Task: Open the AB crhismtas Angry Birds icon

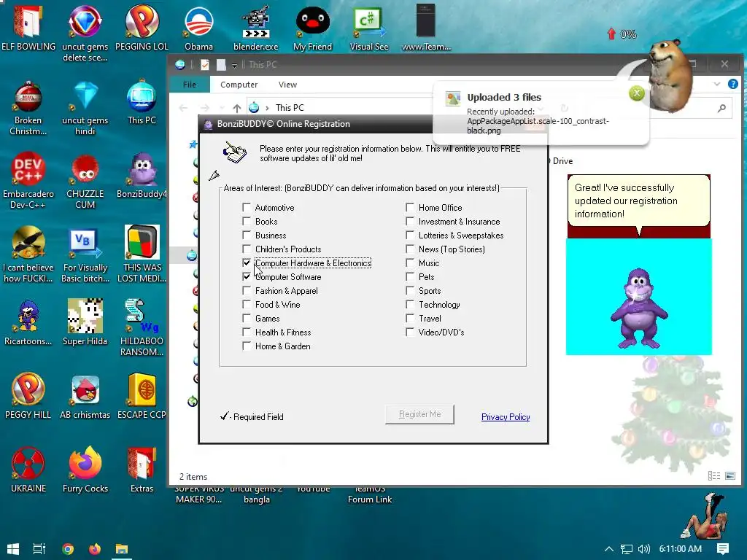Action: (85, 396)
